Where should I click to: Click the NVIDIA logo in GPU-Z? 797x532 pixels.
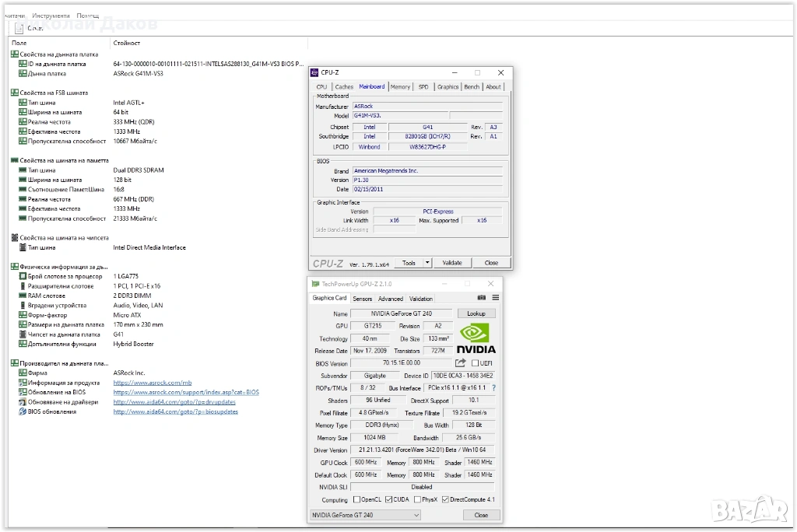(x=476, y=338)
